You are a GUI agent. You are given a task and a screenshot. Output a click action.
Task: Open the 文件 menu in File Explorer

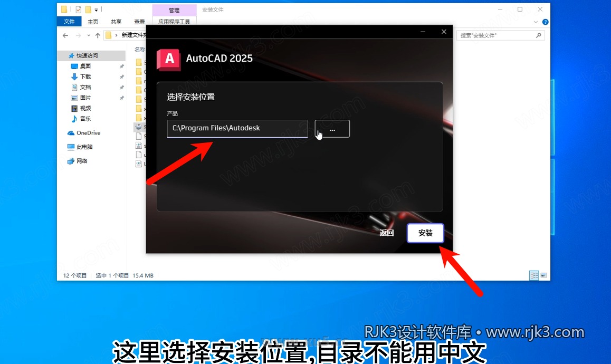point(69,22)
